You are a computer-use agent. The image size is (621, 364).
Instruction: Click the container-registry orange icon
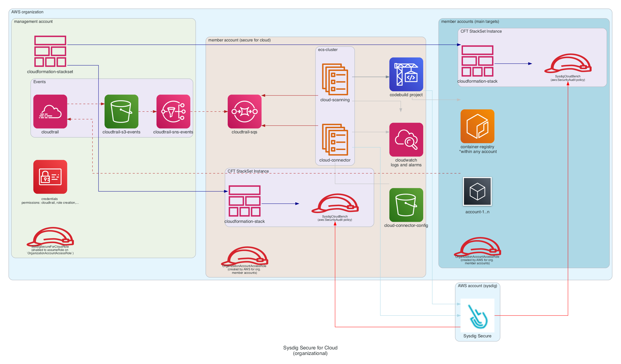coord(477,126)
